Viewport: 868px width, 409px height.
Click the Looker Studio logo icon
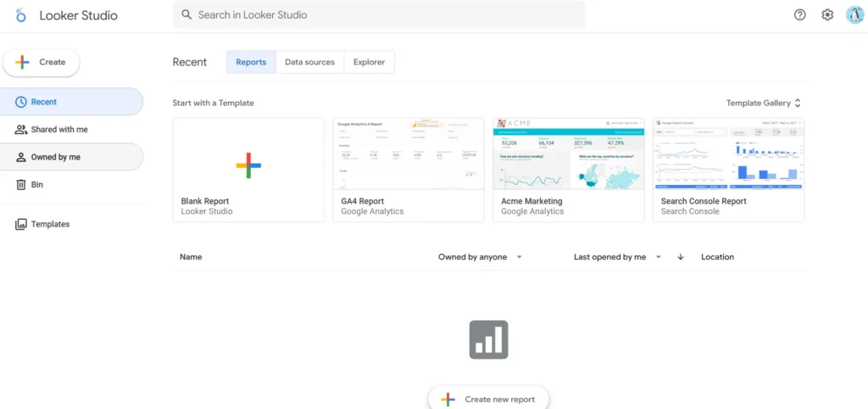[21, 15]
